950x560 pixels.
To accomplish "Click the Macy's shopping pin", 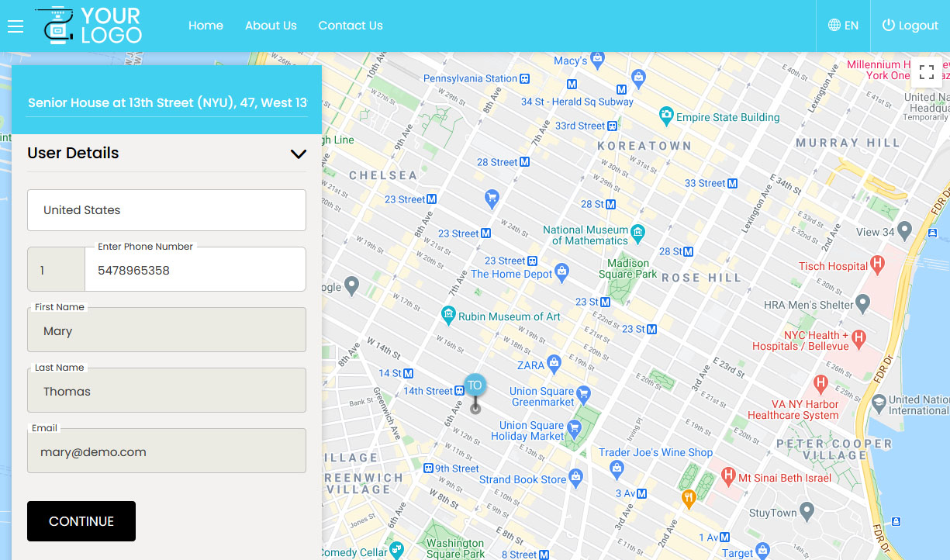I will tap(597, 59).
